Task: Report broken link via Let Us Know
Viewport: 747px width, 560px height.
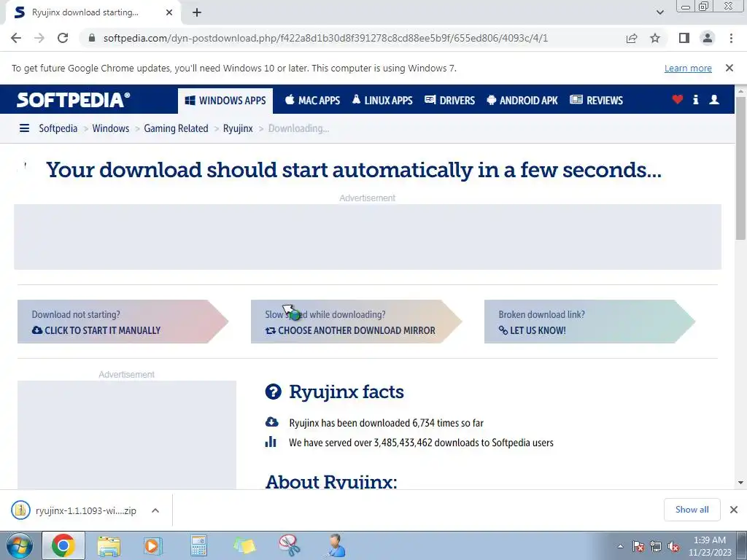Action: click(589, 322)
